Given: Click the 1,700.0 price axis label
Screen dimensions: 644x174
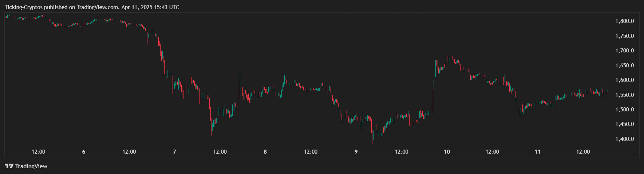Looking at the screenshot, I should point(625,51).
